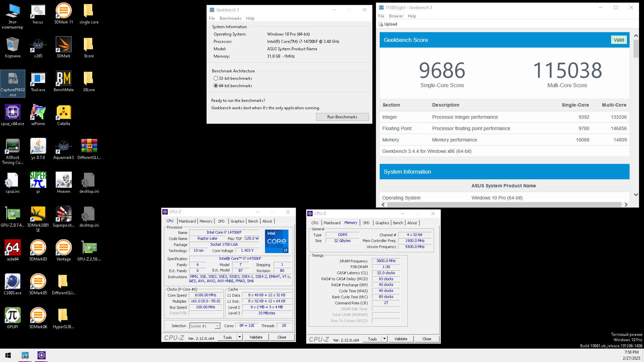Screen dimensions: 644x362
Task: Select the 64-bit benchmarks radio button
Action: (216, 86)
